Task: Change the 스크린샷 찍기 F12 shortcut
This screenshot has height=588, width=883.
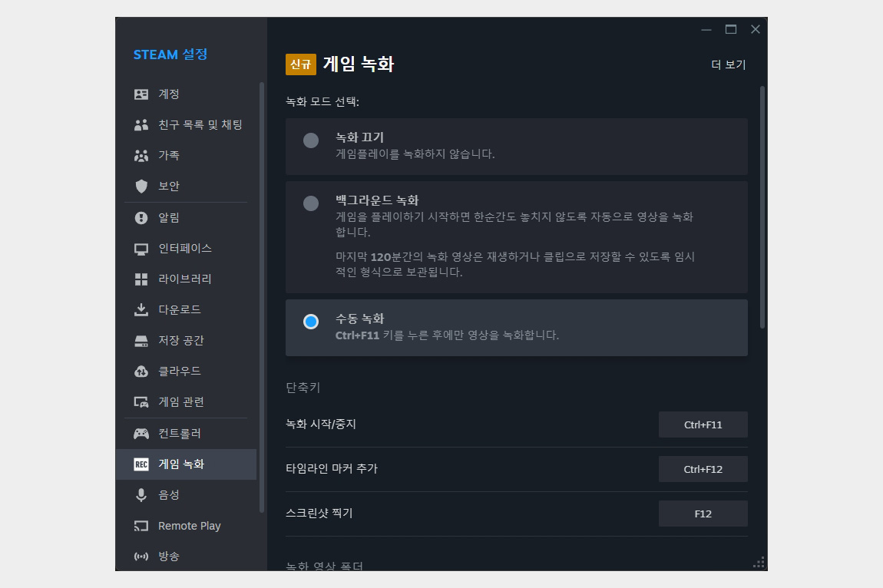Action: click(703, 514)
